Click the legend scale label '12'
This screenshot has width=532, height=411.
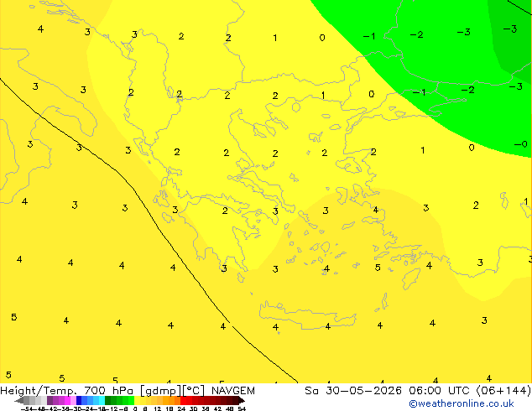157,408
